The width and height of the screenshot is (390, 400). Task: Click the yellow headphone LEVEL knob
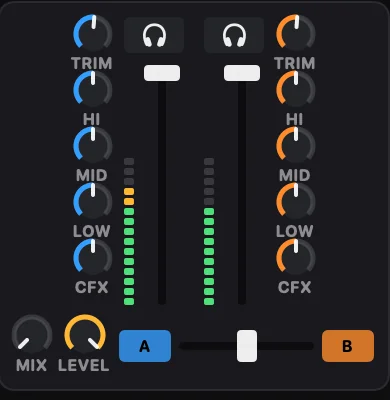pyautogui.click(x=85, y=334)
